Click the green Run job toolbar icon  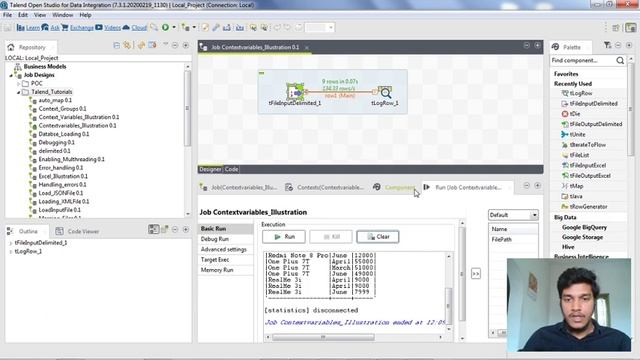coord(165,27)
